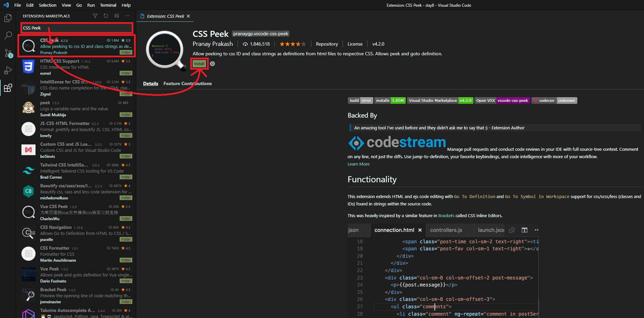
Task: Click the Vue CSS Peek extension icon
Action: coord(28,212)
